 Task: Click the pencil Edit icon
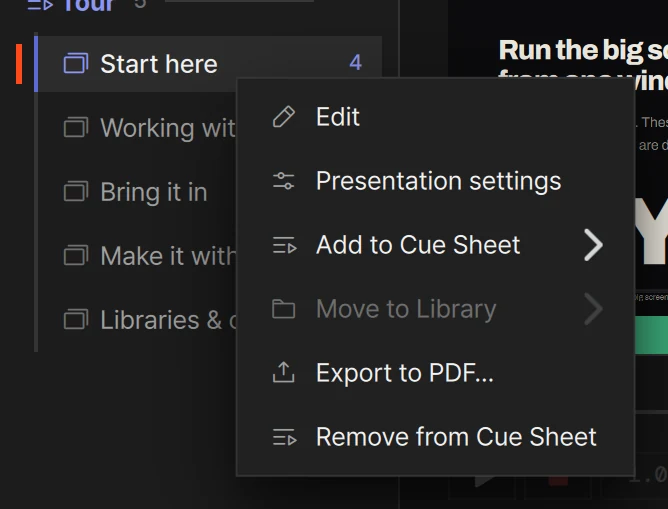coord(284,117)
